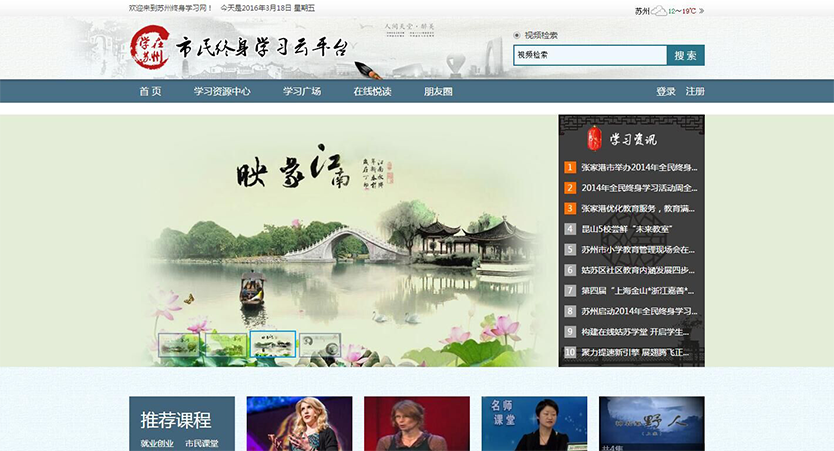
Task: Select the 视频检索 radio button
Action: (x=517, y=35)
